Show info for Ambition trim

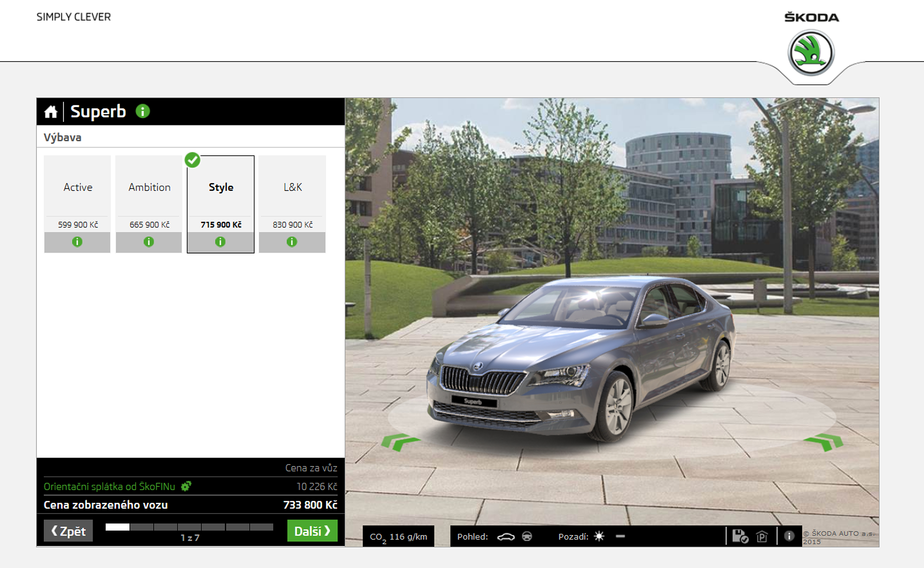pos(149,242)
